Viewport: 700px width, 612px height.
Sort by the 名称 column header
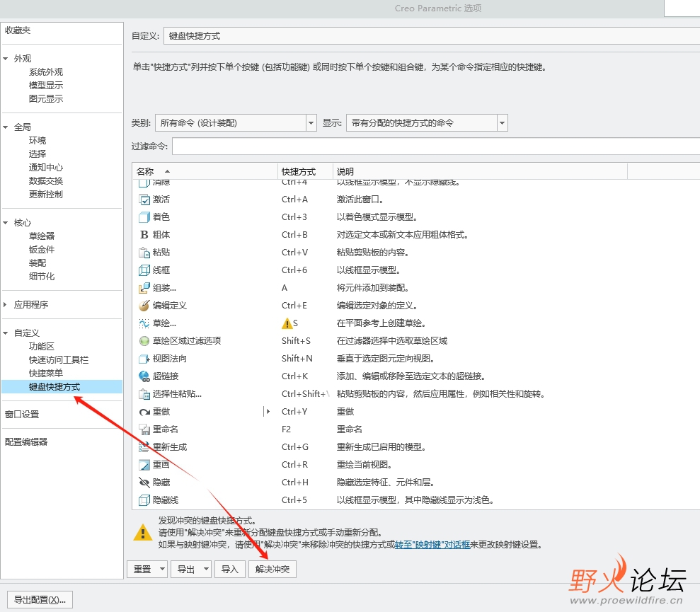pos(205,171)
